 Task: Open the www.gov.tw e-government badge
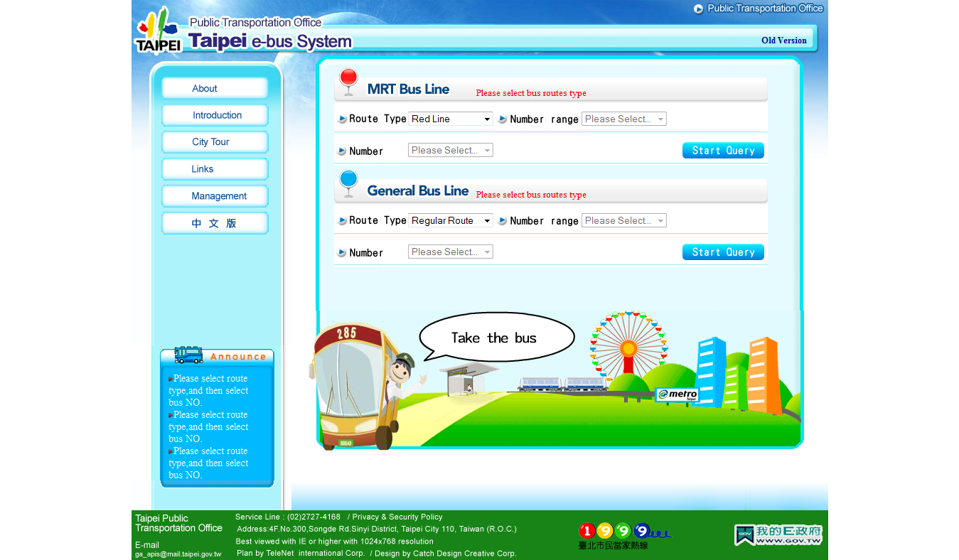[778, 535]
